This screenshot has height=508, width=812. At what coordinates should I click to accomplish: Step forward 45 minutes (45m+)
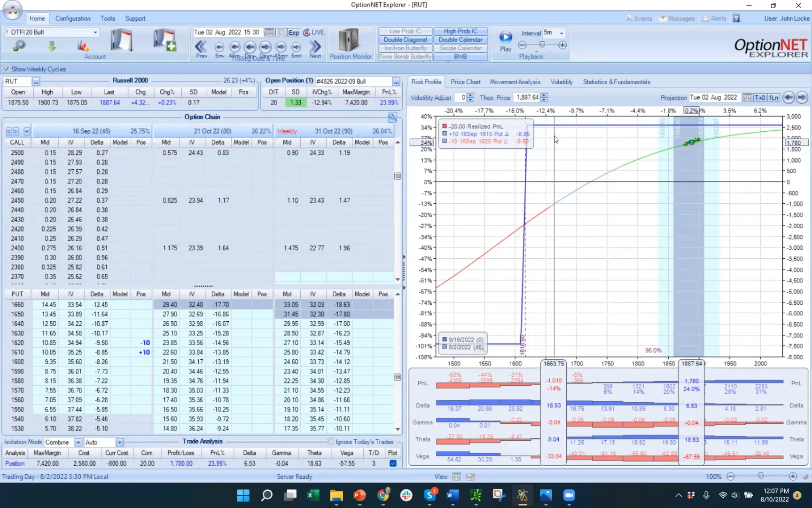coord(281,47)
